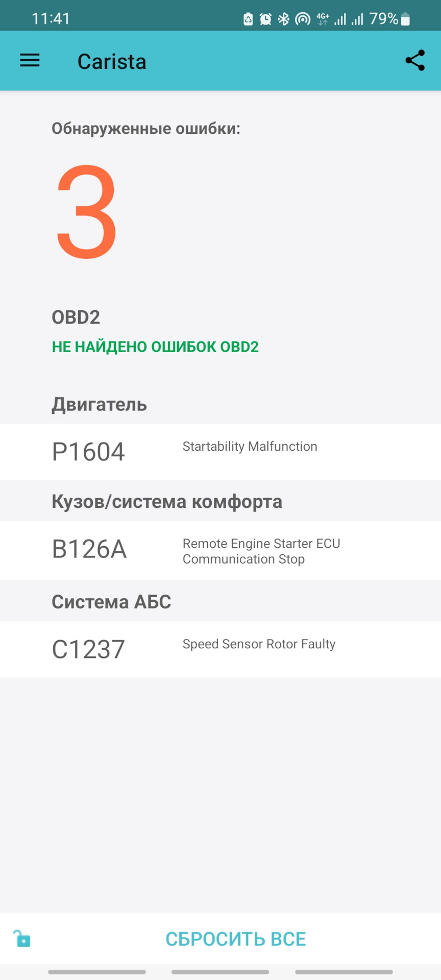Tap Speed Sensor Rotor Faulty description
The width and height of the screenshot is (441, 980).
259,644
